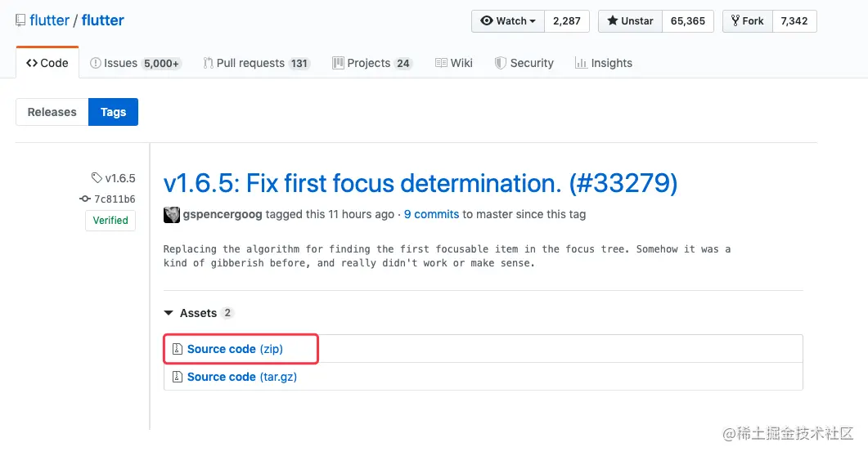This screenshot has width=868, height=456.
Task: Open the Pull requests tab
Action: 256,63
